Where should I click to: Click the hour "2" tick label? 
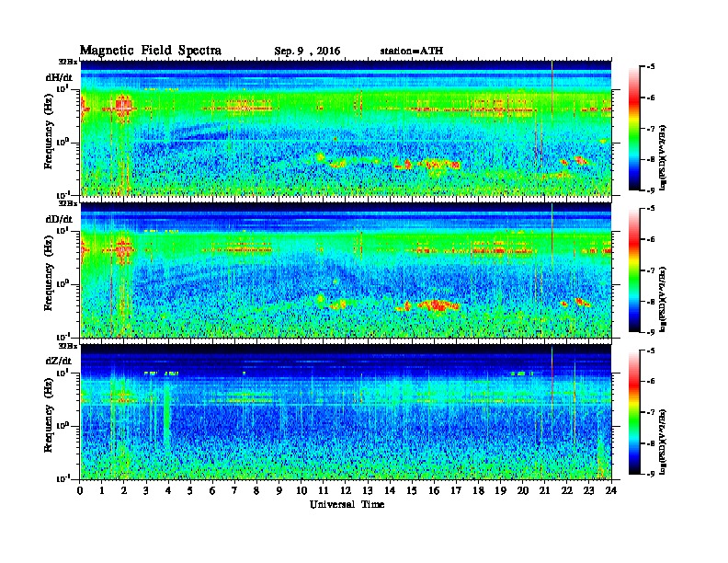(x=124, y=491)
